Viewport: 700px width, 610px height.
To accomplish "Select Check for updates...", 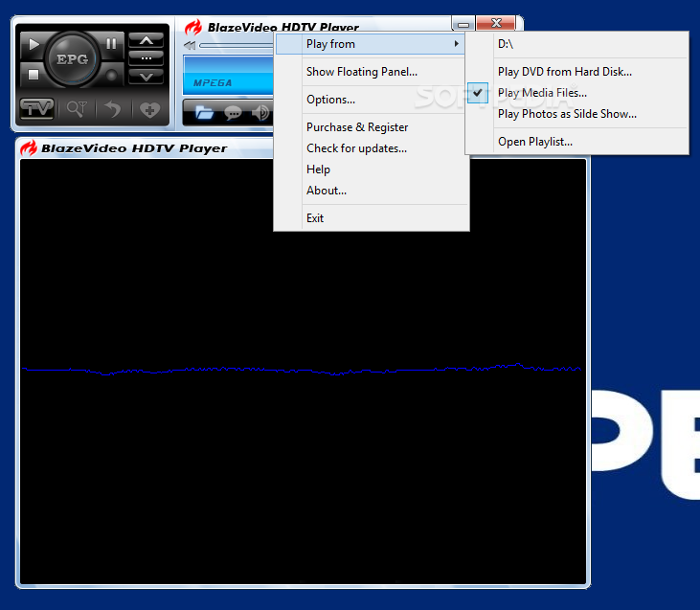I will click(x=371, y=148).
